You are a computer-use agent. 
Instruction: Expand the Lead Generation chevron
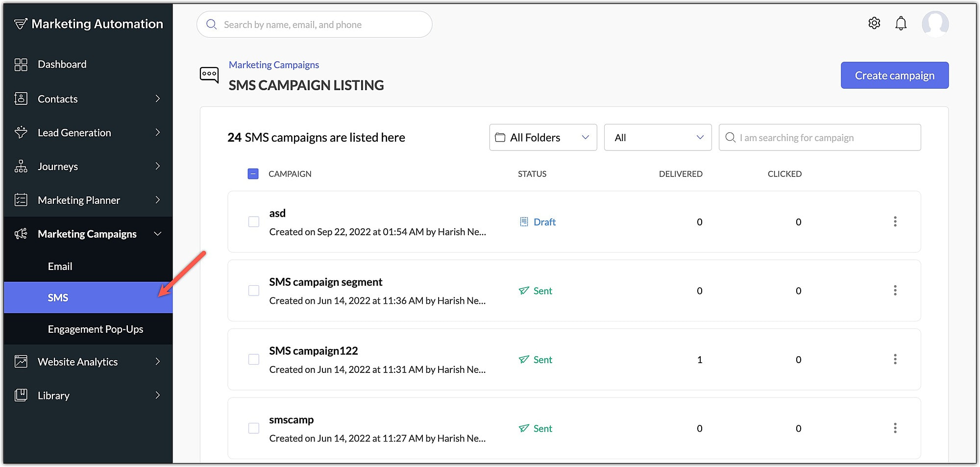[158, 132]
